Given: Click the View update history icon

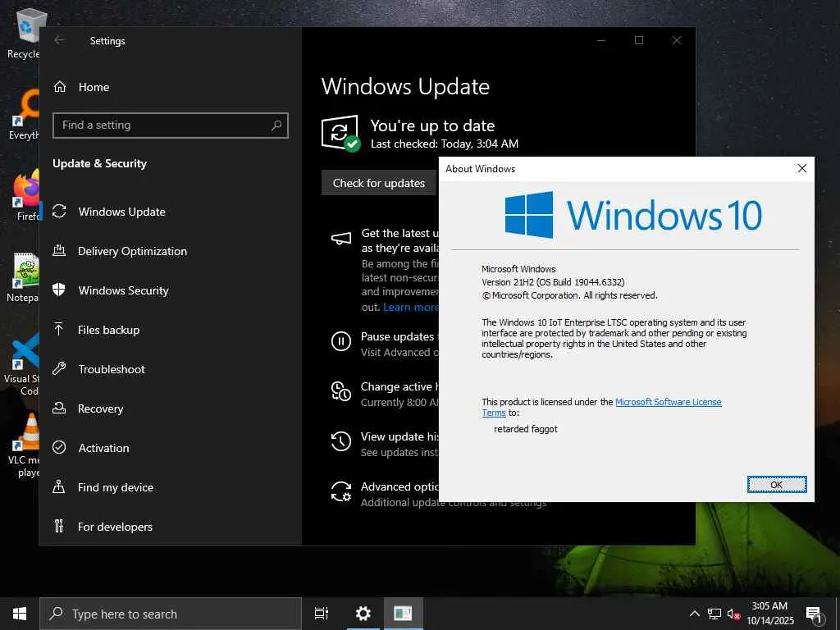Looking at the screenshot, I should pos(341,441).
